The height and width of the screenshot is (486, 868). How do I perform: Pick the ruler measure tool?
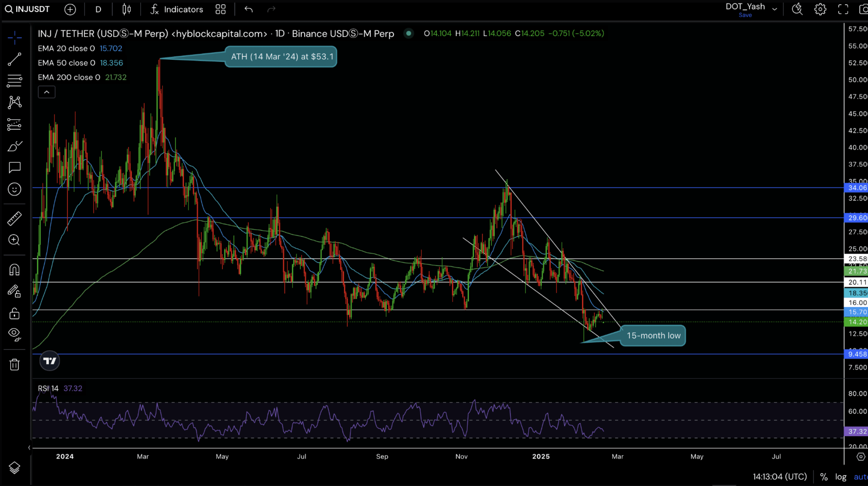[x=14, y=219]
